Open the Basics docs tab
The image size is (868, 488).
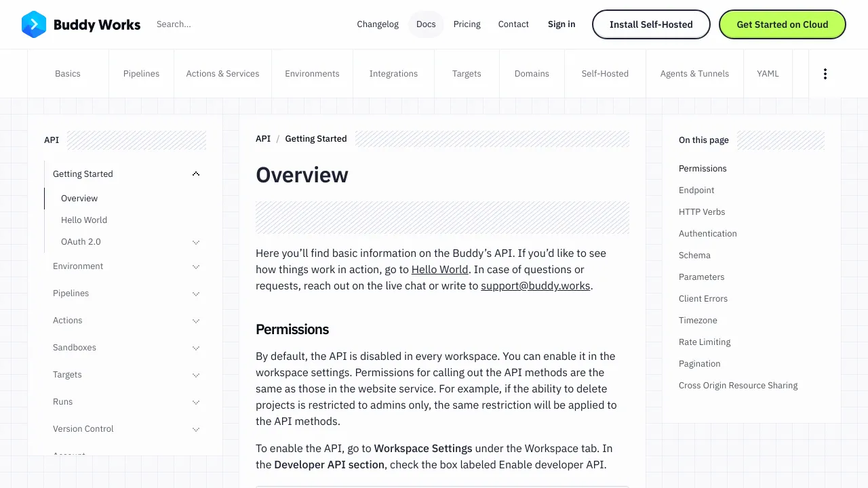68,73
